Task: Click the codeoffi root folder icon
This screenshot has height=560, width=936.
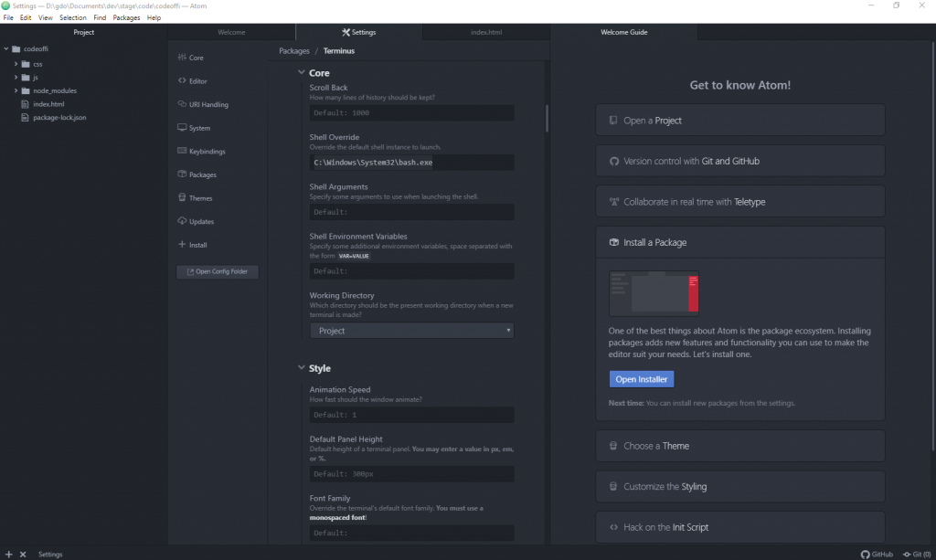Action: click(x=16, y=49)
